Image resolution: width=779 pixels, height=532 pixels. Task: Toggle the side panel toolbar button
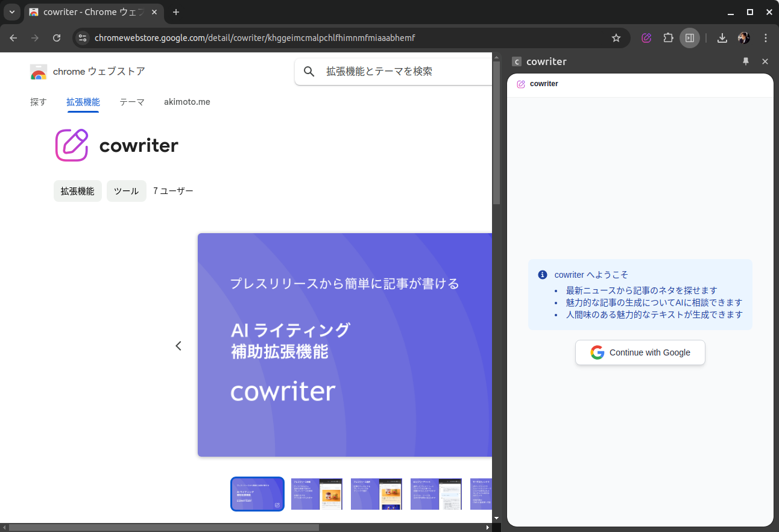click(690, 38)
